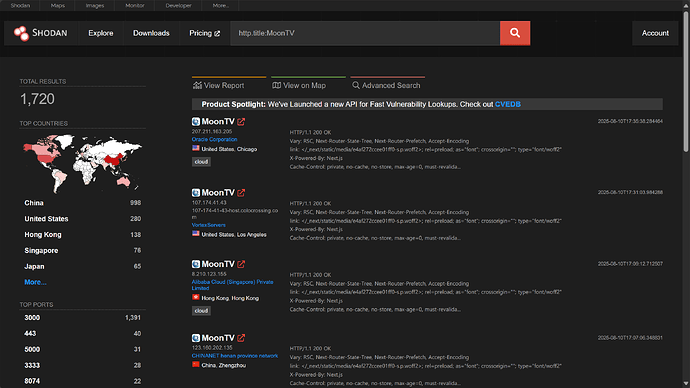Open MoonTV title of 8.210.123.155 result
The image size is (690, 388).
218,264
